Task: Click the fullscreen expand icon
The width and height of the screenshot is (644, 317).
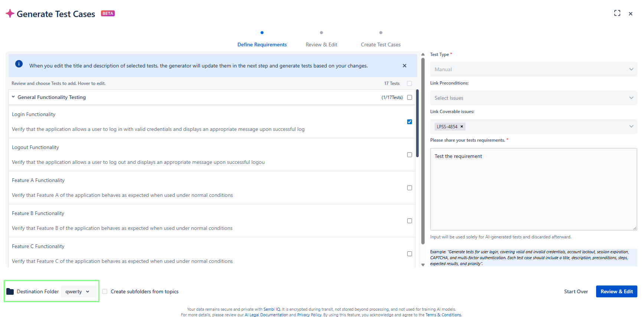Action: [x=617, y=13]
